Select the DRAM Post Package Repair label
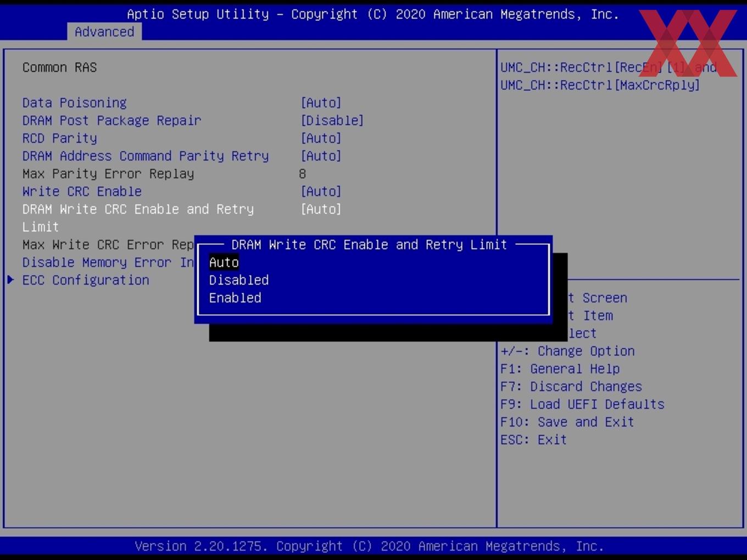The width and height of the screenshot is (747, 560). pos(112,120)
